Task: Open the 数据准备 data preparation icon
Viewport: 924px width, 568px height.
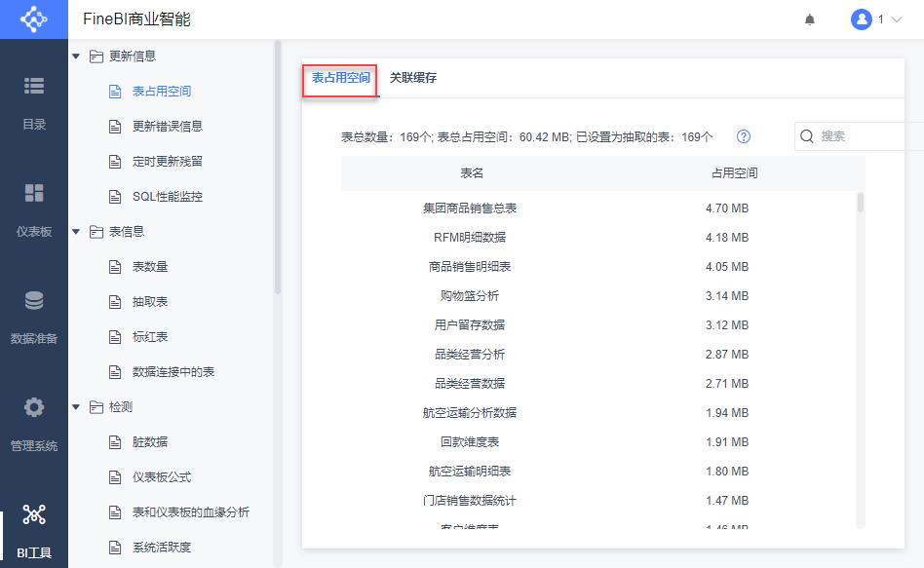Action: click(34, 300)
